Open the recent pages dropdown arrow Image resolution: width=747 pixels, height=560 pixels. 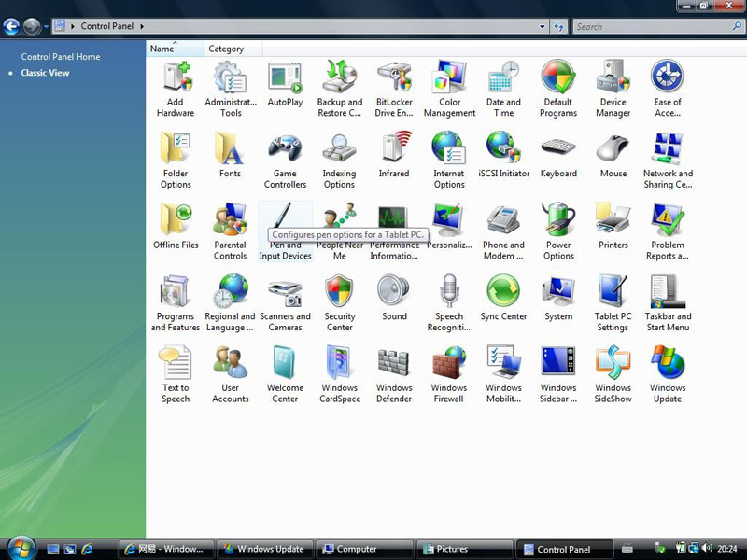pyautogui.click(x=46, y=27)
